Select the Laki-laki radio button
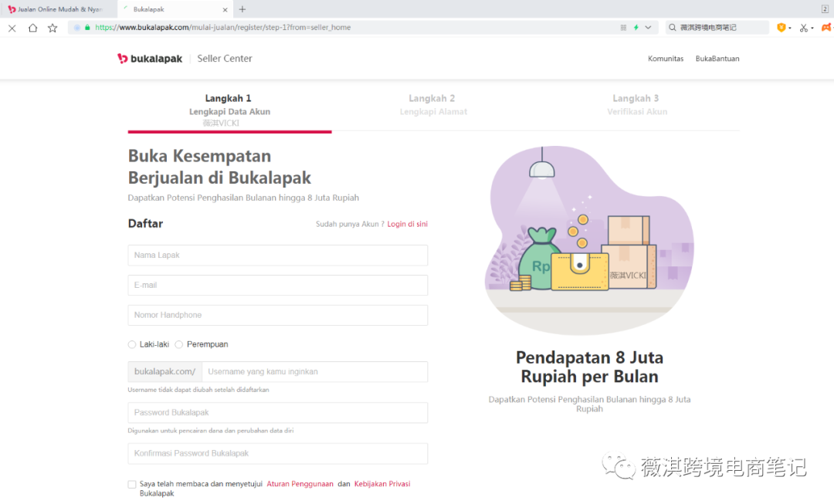The image size is (834, 504). point(132,344)
